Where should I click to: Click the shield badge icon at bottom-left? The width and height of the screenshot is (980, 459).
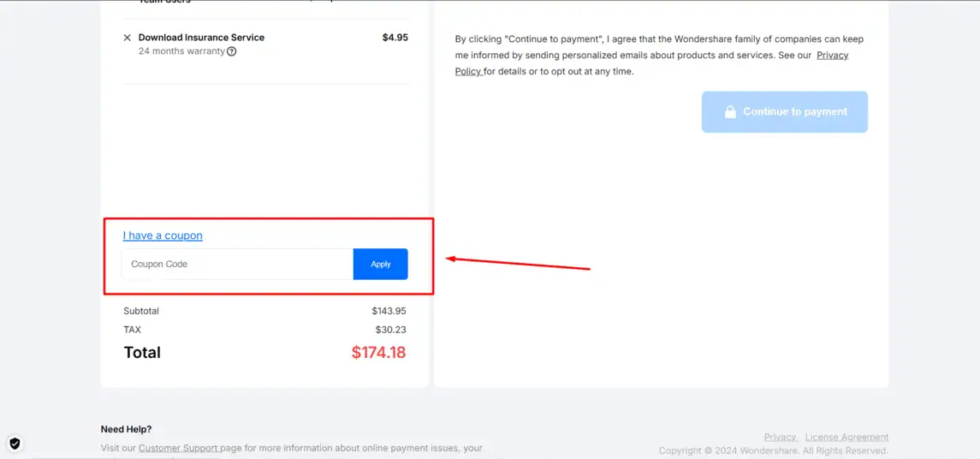15,444
